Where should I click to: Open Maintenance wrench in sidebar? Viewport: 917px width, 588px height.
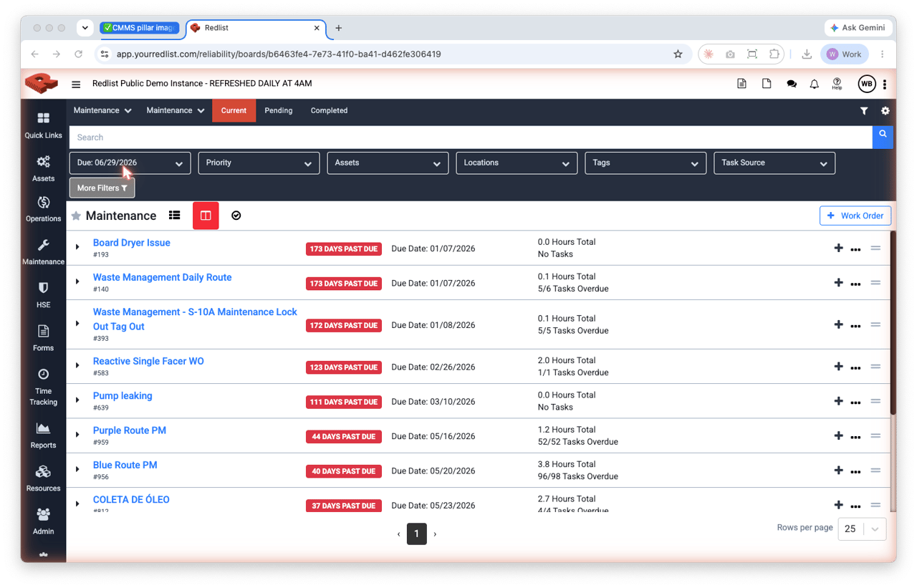[43, 251]
